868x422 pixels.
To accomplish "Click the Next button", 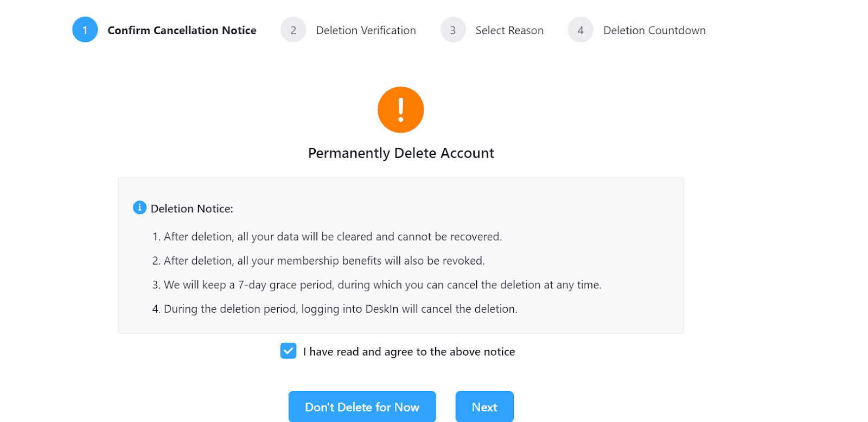I will pyautogui.click(x=484, y=407).
